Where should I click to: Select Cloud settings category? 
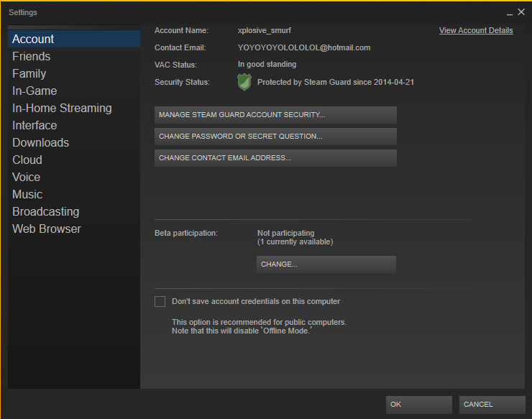click(74, 160)
